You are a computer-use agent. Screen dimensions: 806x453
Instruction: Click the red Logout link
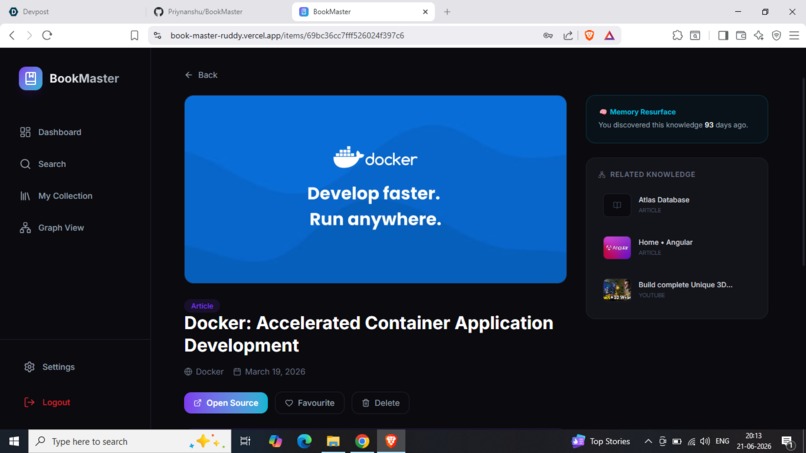coord(47,402)
